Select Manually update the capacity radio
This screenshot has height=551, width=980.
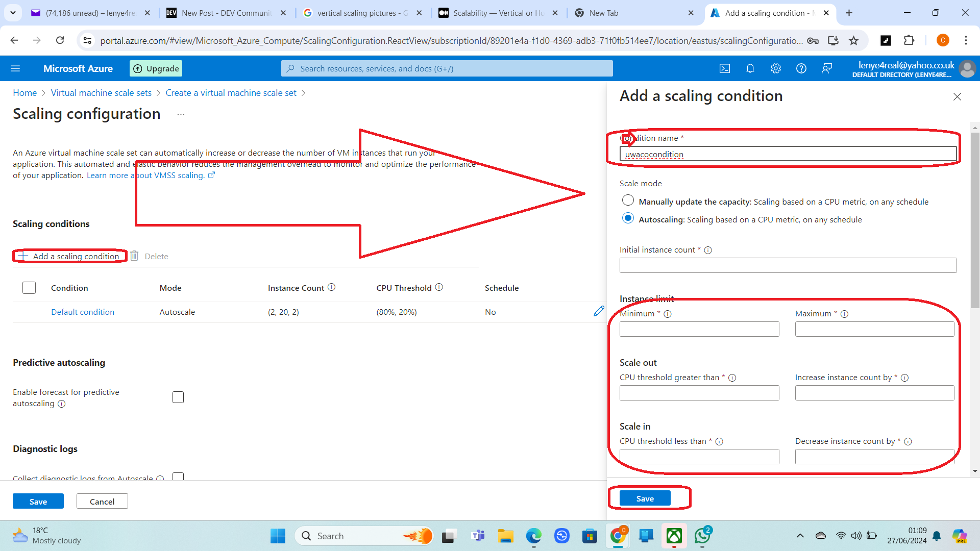pyautogui.click(x=628, y=201)
